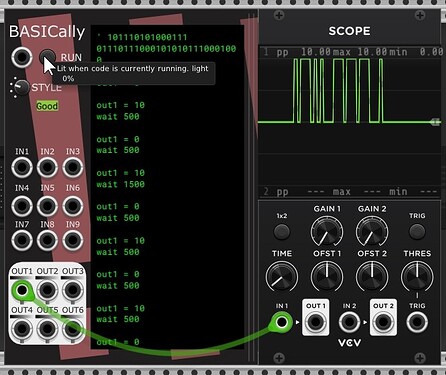Screen dimensions: 446x375
Task: Click the Scope IN 2 jack
Action: click(349, 322)
